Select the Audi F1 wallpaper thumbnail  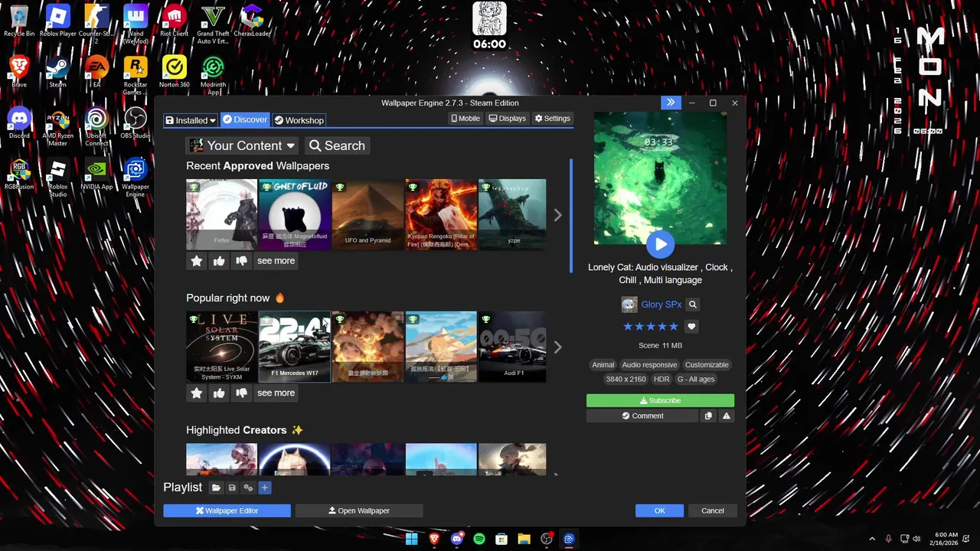(x=512, y=347)
